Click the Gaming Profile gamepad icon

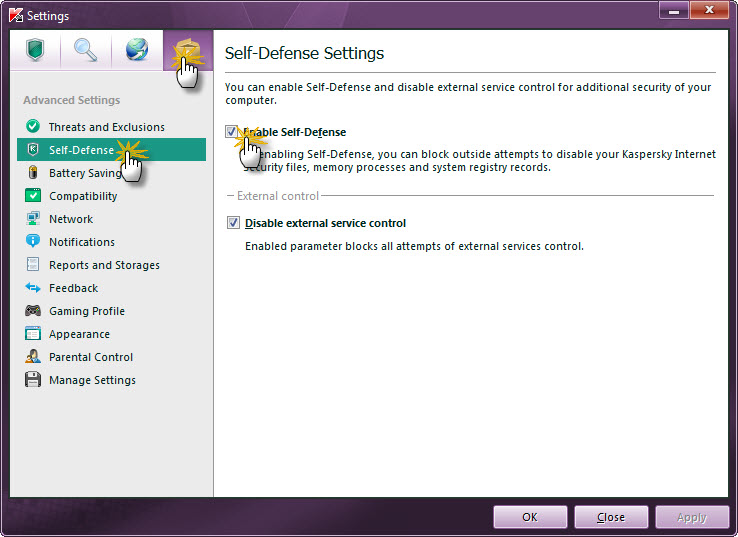[32, 311]
